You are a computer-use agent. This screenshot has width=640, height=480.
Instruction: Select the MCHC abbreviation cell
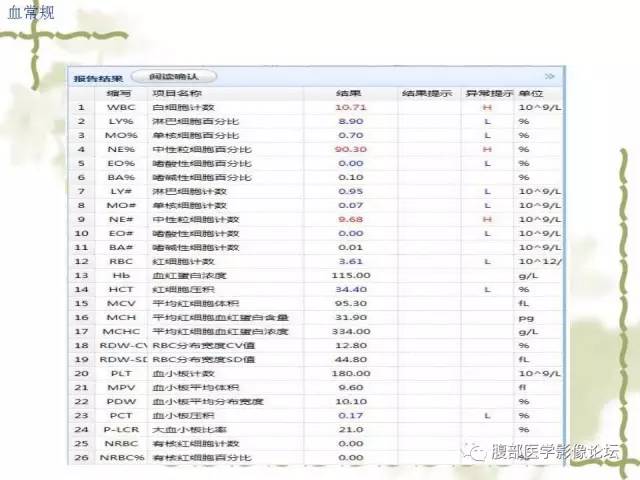[121, 332]
